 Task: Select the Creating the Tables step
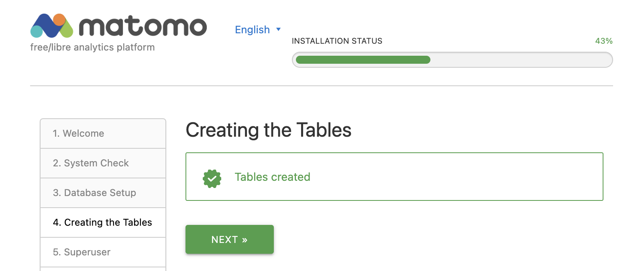tap(102, 222)
